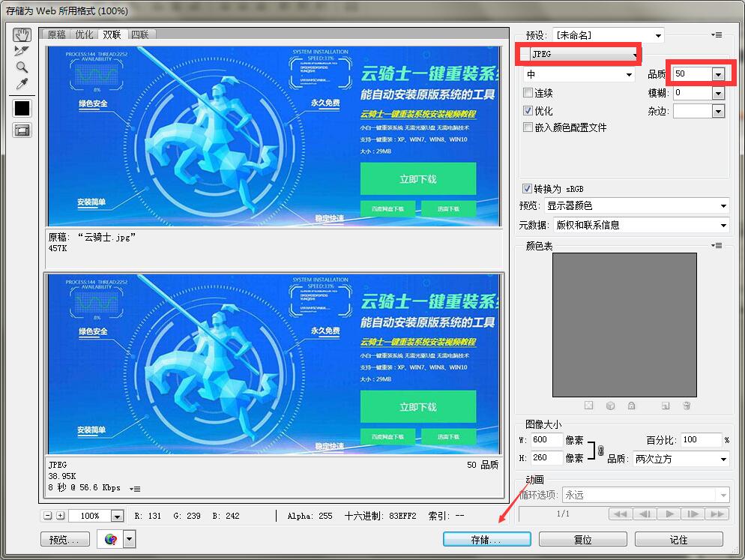This screenshot has width=745, height=560.
Task: Open the optimize panel flyout menu
Action: pos(717,34)
